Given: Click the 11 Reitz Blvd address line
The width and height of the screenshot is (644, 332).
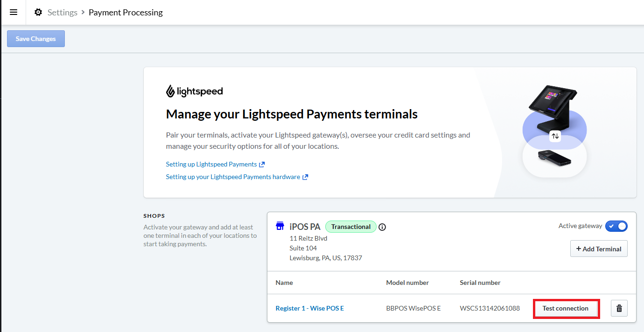Looking at the screenshot, I should [308, 238].
